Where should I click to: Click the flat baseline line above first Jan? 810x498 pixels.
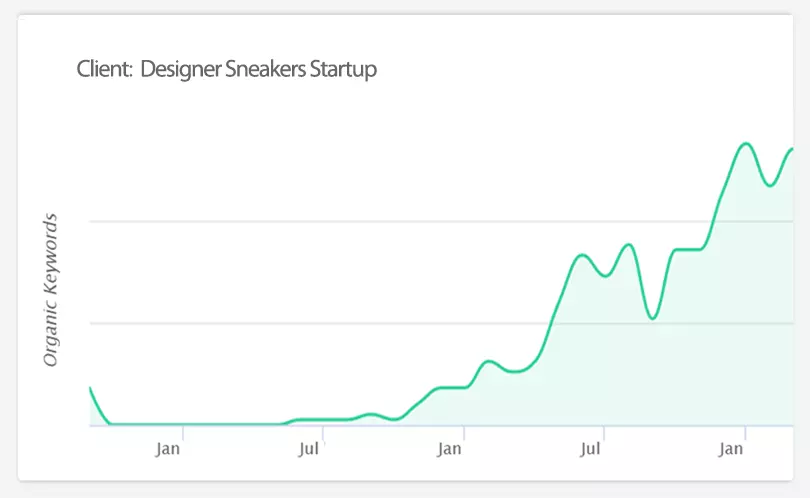tap(170, 424)
